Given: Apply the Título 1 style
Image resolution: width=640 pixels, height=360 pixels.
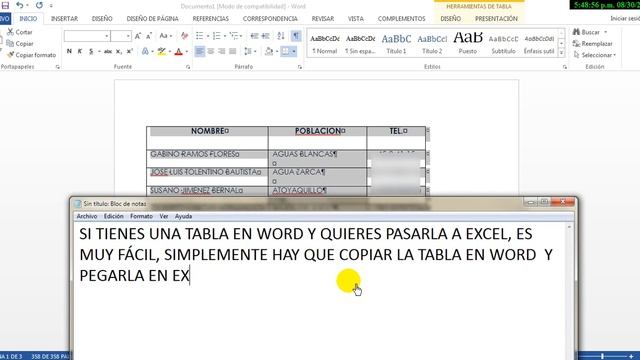Looking at the screenshot, I should 396,43.
